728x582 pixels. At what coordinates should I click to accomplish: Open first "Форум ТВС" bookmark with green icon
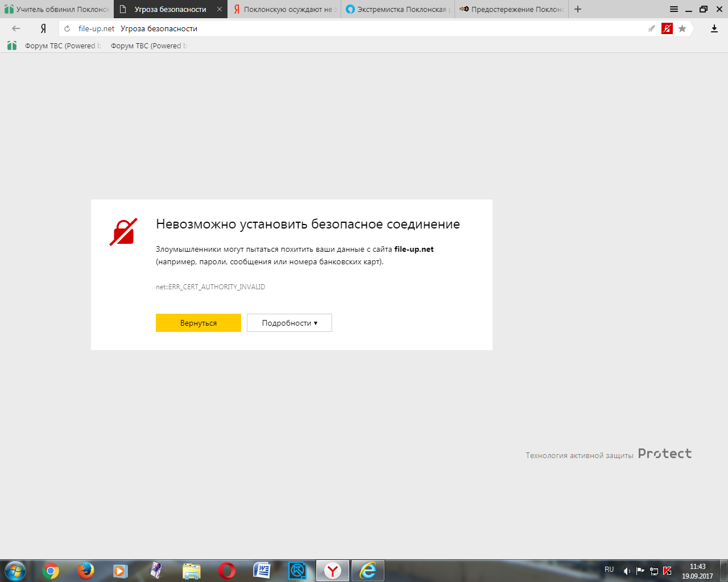[55, 45]
